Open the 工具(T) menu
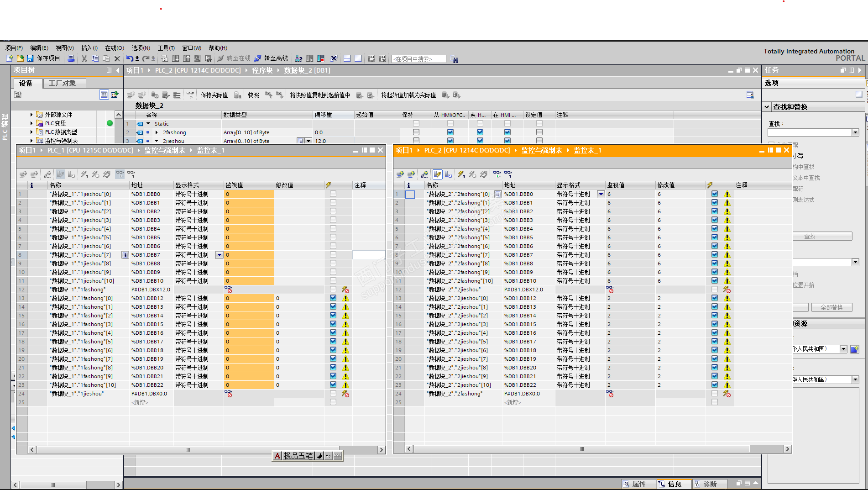The height and width of the screenshot is (490, 868). pos(167,48)
